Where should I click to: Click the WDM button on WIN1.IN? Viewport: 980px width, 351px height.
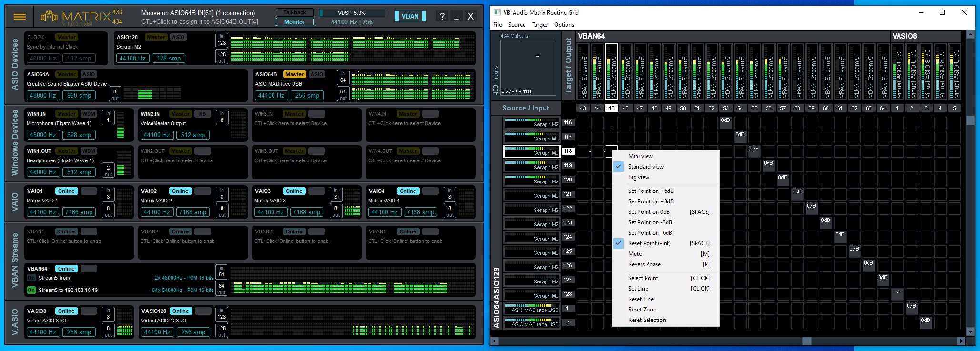[89, 114]
